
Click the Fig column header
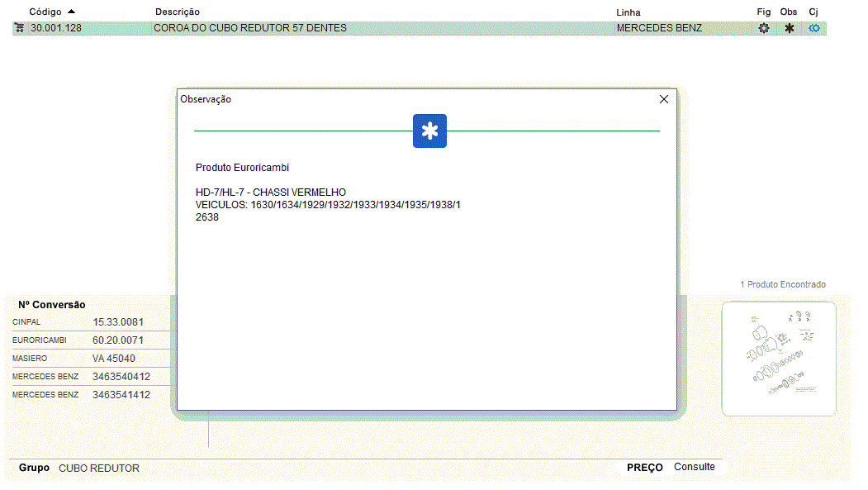[763, 12]
